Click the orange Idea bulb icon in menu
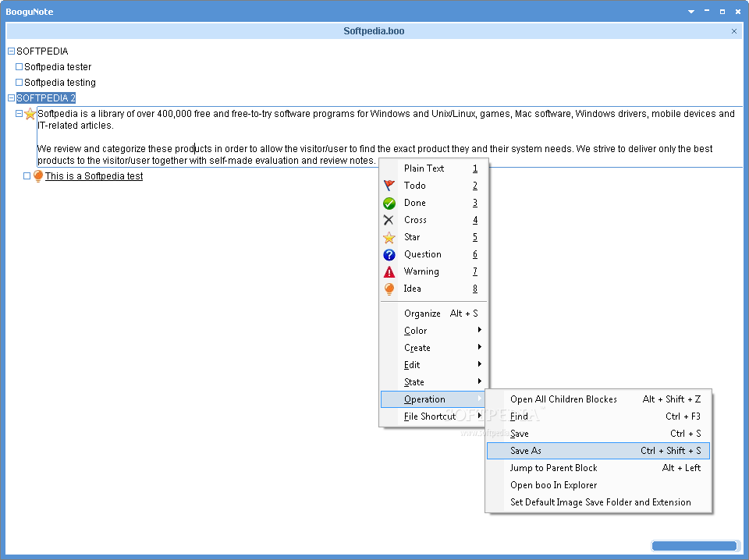Image resolution: width=749 pixels, height=560 pixels. 389,289
